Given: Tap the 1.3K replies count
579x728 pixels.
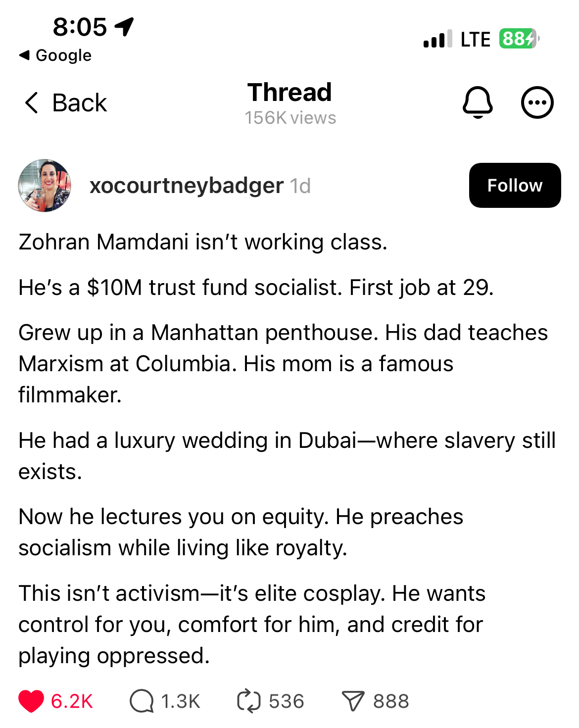Looking at the screenshot, I should point(181,701).
